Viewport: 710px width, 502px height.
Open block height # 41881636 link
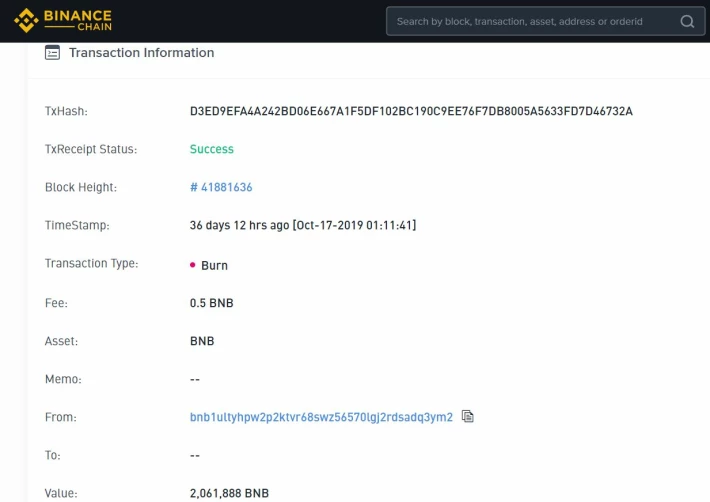221,187
